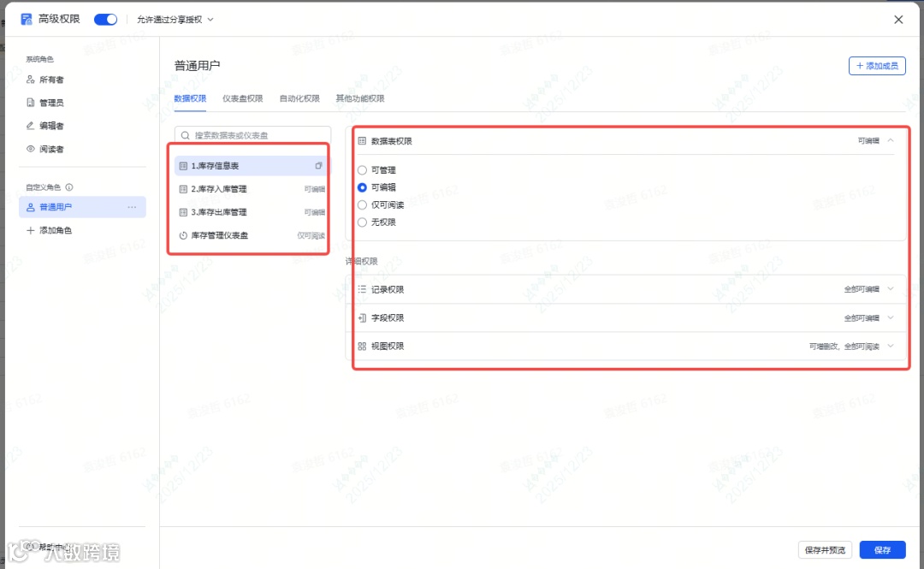Expand the 视图权限 row chevron
924x569 pixels.
coord(891,347)
